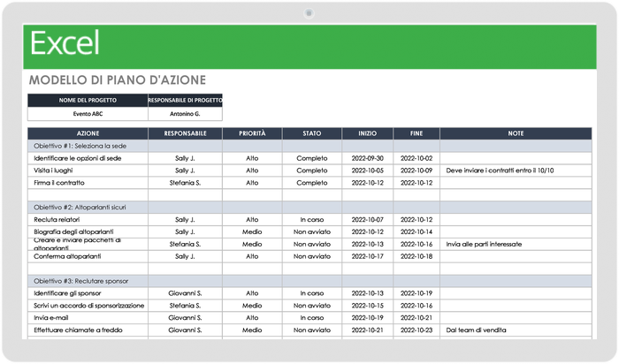This screenshot has width=619, height=364.
Task: Select Alto priority in Invia e-mail row
Action: tap(252, 317)
